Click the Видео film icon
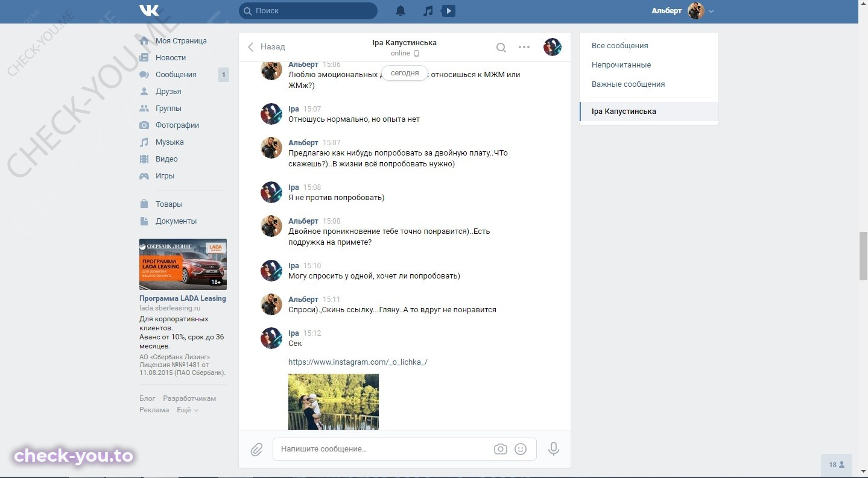The width and height of the screenshot is (868, 478). click(x=144, y=159)
